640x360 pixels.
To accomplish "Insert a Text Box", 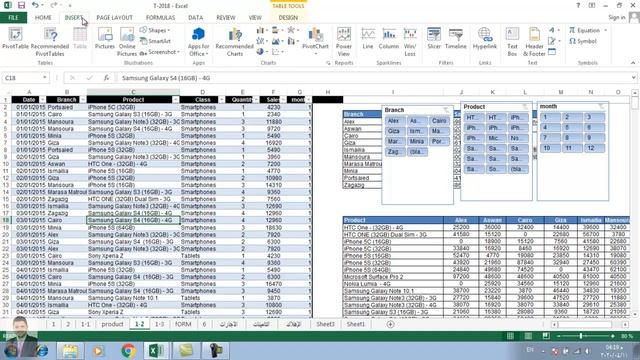I will tap(512, 42).
